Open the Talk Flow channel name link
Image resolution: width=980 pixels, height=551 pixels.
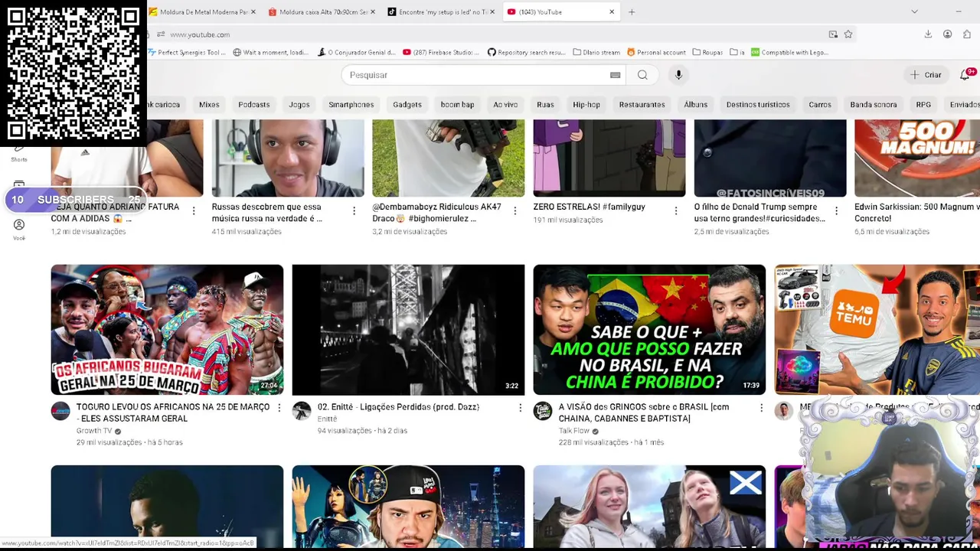[x=574, y=431]
